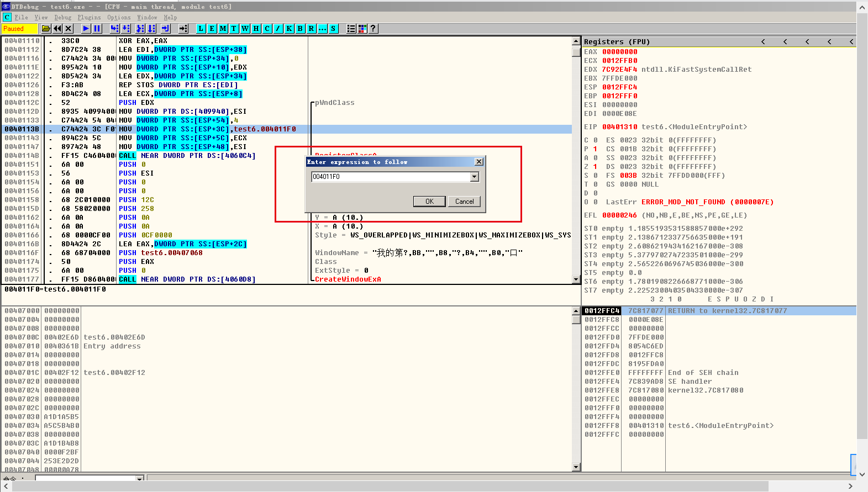Expand the expression history dropdown in the dialog
868x492 pixels.
pyautogui.click(x=475, y=177)
